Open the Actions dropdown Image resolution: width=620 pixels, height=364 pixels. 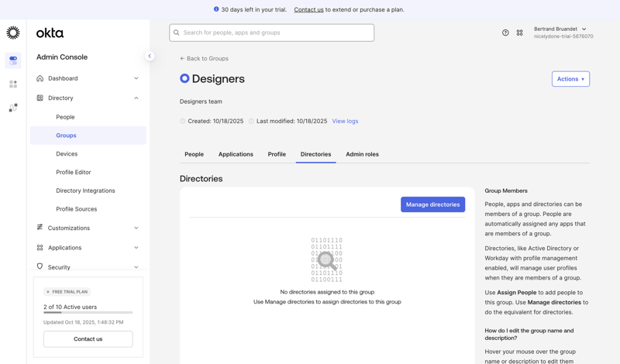click(570, 79)
